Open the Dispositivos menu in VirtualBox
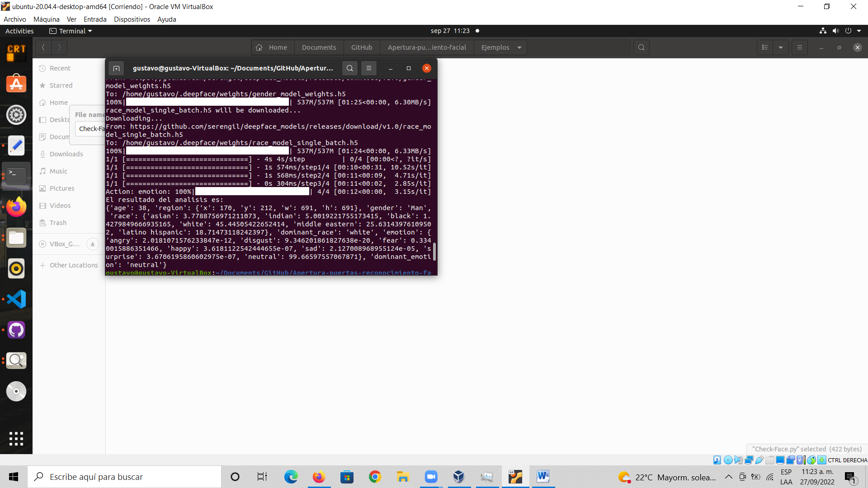The width and height of the screenshot is (868, 488). coord(132,19)
